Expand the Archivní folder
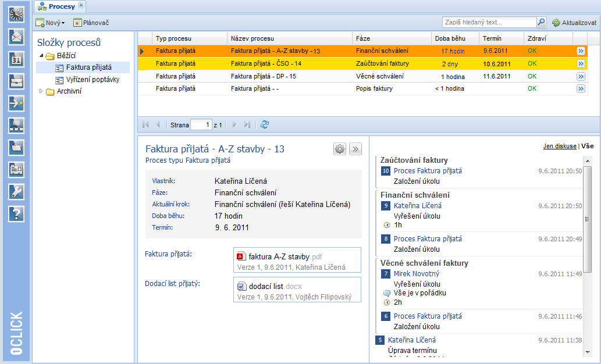601x364 pixels. 41,91
